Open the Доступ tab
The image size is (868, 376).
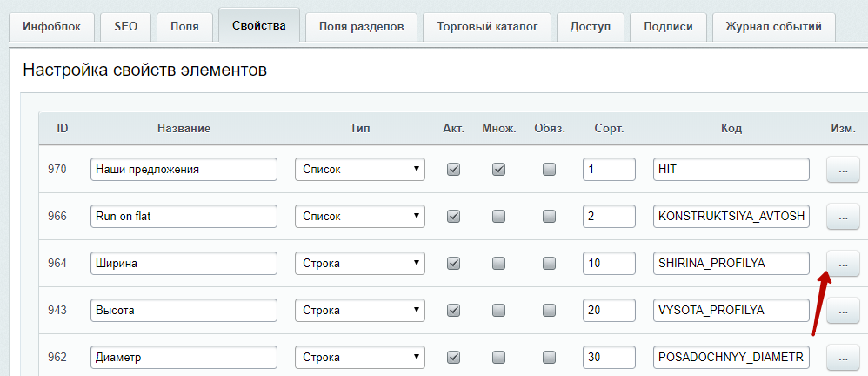590,27
